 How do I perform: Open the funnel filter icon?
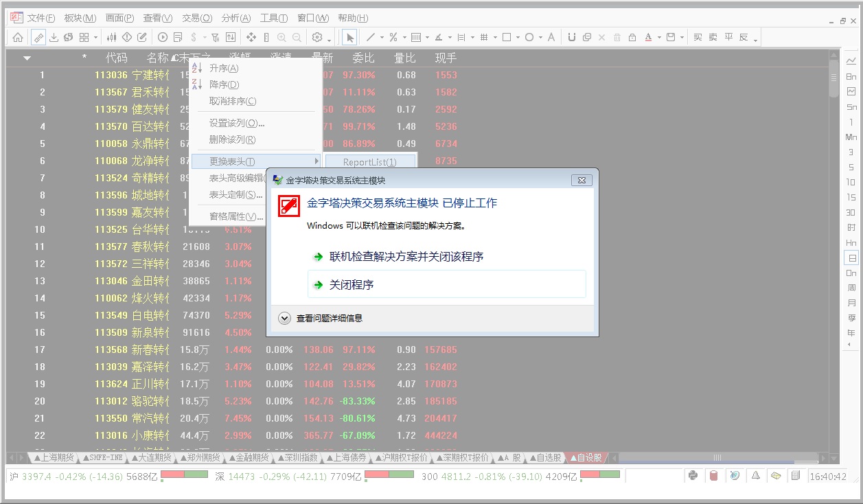pos(215,37)
